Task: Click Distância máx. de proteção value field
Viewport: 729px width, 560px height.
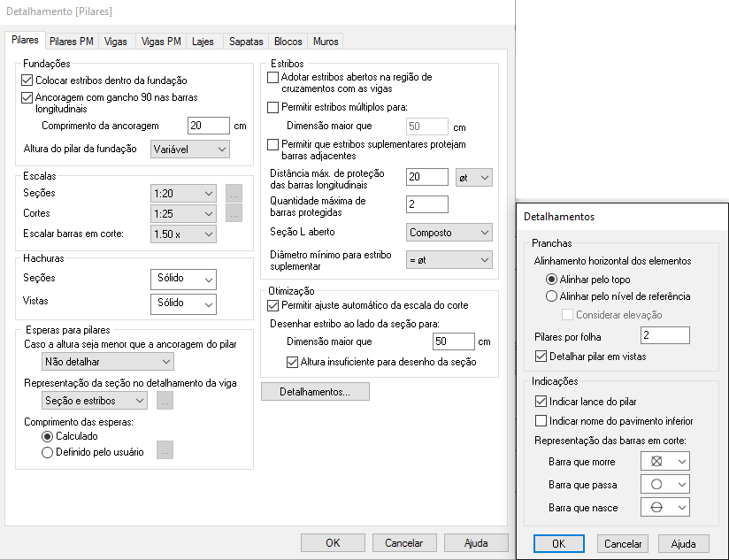Action: point(427,177)
